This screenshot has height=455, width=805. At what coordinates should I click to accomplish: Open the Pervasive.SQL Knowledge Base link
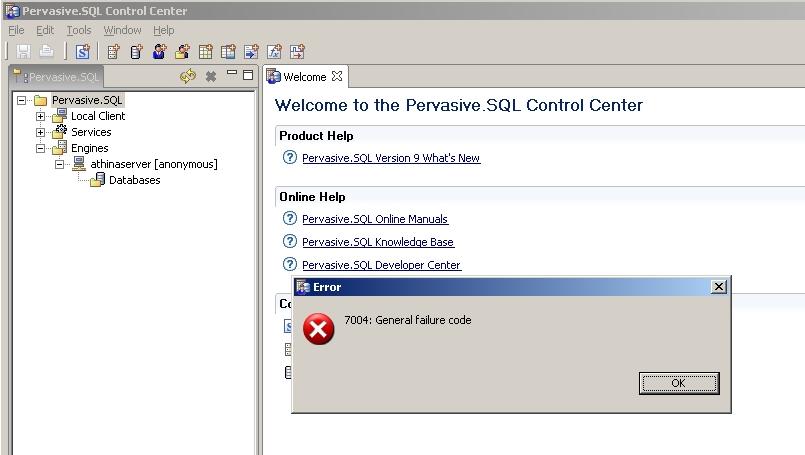(377, 242)
